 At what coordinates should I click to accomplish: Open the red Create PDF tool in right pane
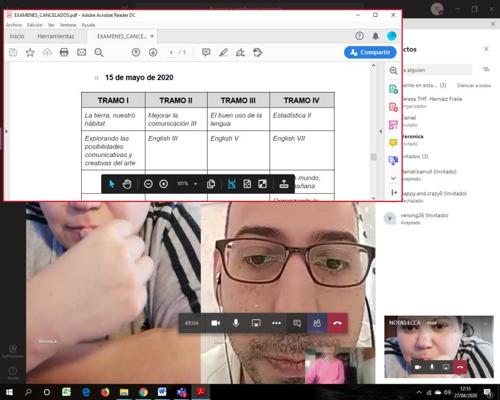tap(393, 107)
